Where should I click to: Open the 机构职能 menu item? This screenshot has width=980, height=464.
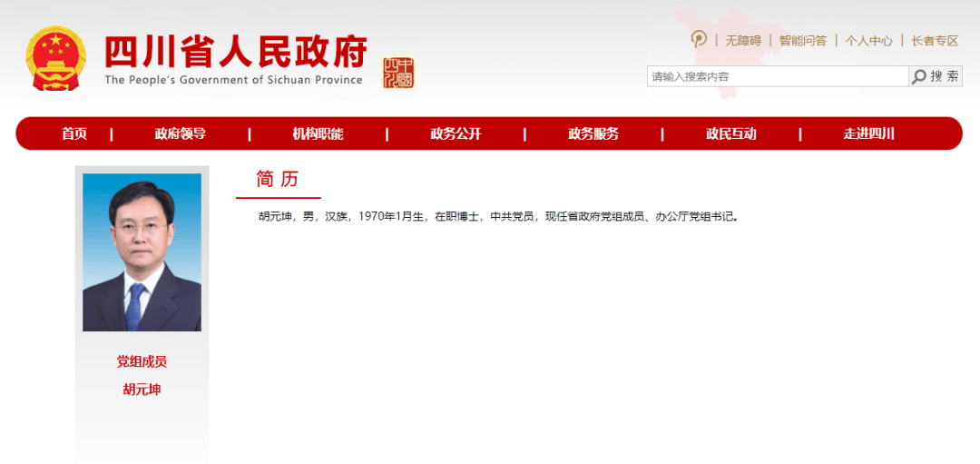(318, 133)
